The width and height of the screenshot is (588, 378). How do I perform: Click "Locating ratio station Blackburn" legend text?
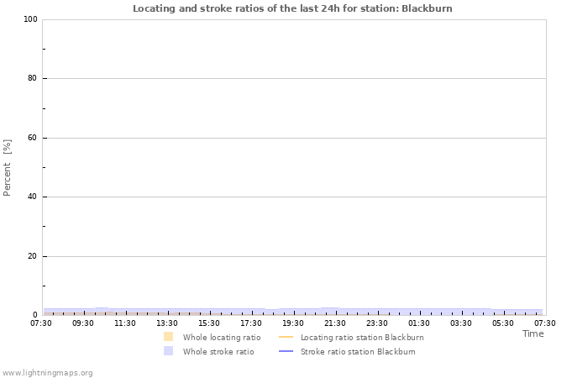[362, 337]
